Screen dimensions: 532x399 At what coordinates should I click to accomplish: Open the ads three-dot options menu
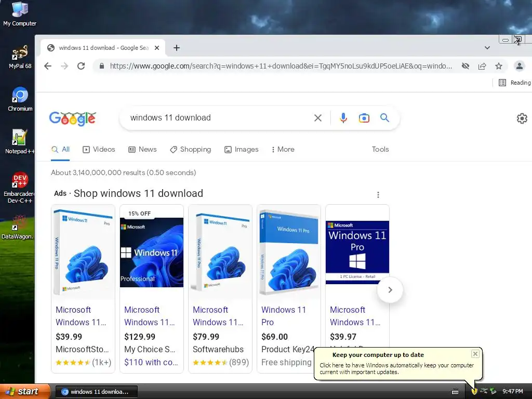point(378,195)
